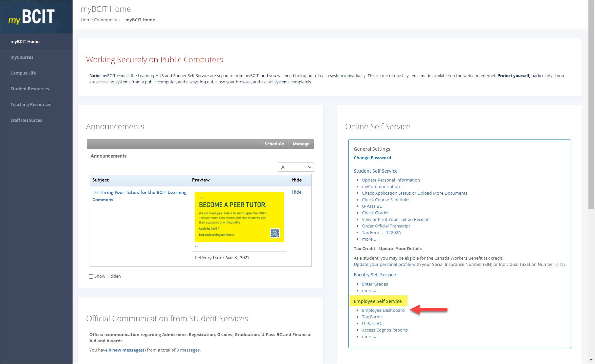Image resolution: width=595 pixels, height=364 pixels.
Task: Open the 0 new messages link
Action: tap(127, 350)
